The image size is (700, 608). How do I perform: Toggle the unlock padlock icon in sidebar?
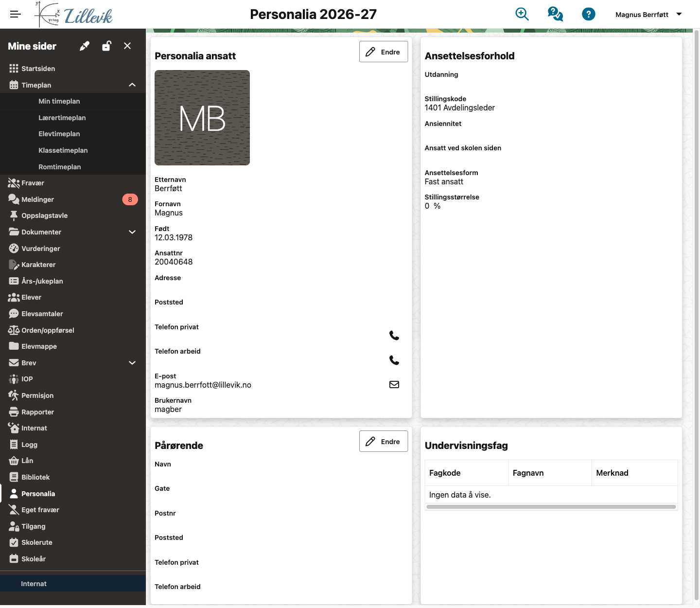pos(106,46)
